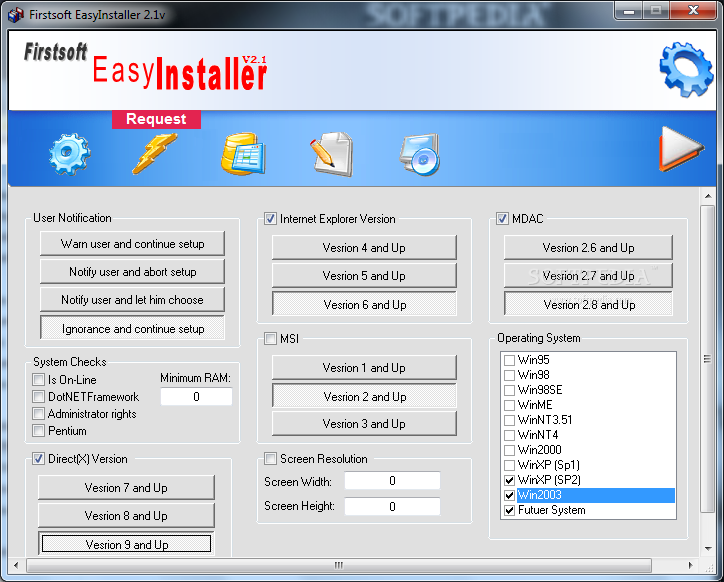Screen dimensions: 724x582
Task: Open the notepad with pencil step icon
Action: [332, 154]
